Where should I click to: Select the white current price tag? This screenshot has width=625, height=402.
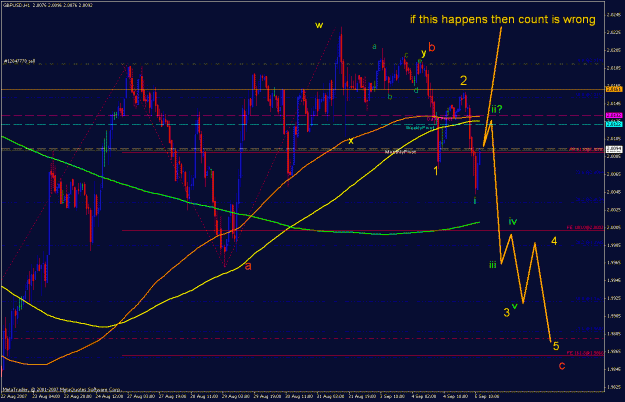pos(614,149)
